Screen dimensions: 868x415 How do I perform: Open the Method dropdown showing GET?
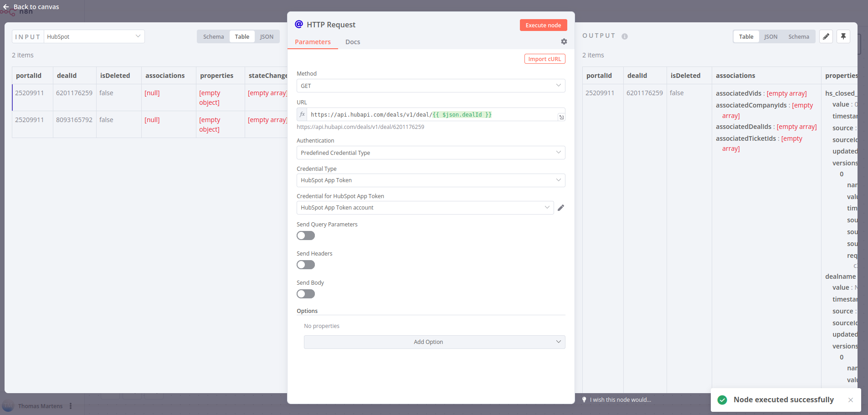point(431,86)
